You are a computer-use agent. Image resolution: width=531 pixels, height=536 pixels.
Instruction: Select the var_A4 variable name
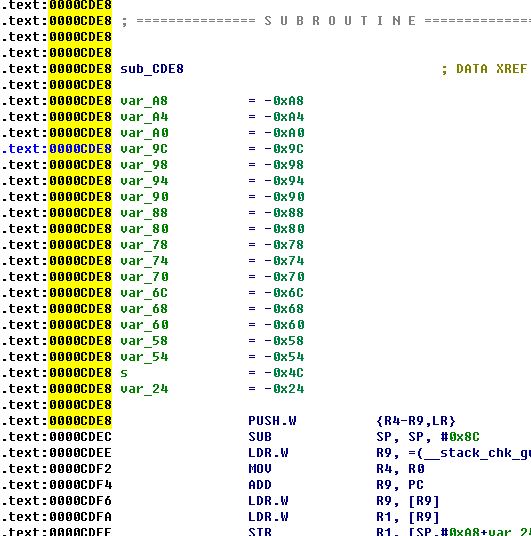(x=144, y=117)
